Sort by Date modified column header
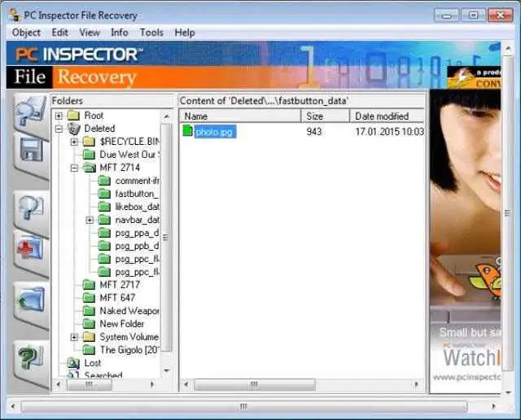The width and height of the screenshot is (521, 420). 387,116
